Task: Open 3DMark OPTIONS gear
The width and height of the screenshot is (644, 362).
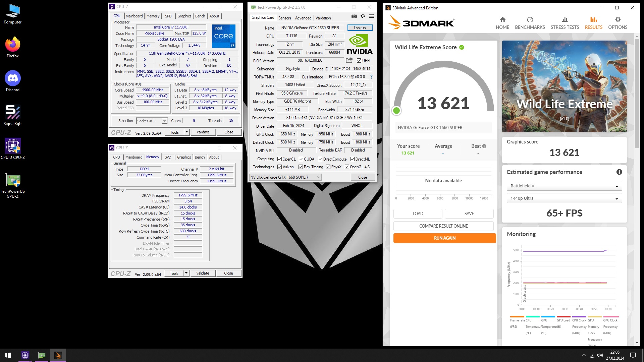Action: 618,23
